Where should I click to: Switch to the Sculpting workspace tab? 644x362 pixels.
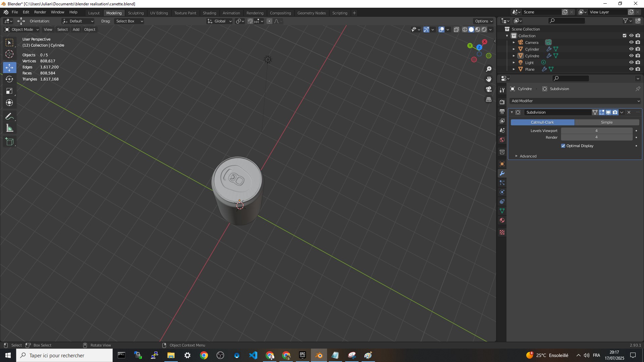[x=136, y=13]
